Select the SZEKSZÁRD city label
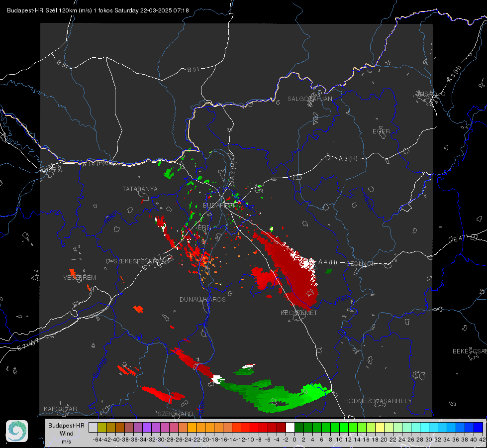487x448 pixels. 176,414
